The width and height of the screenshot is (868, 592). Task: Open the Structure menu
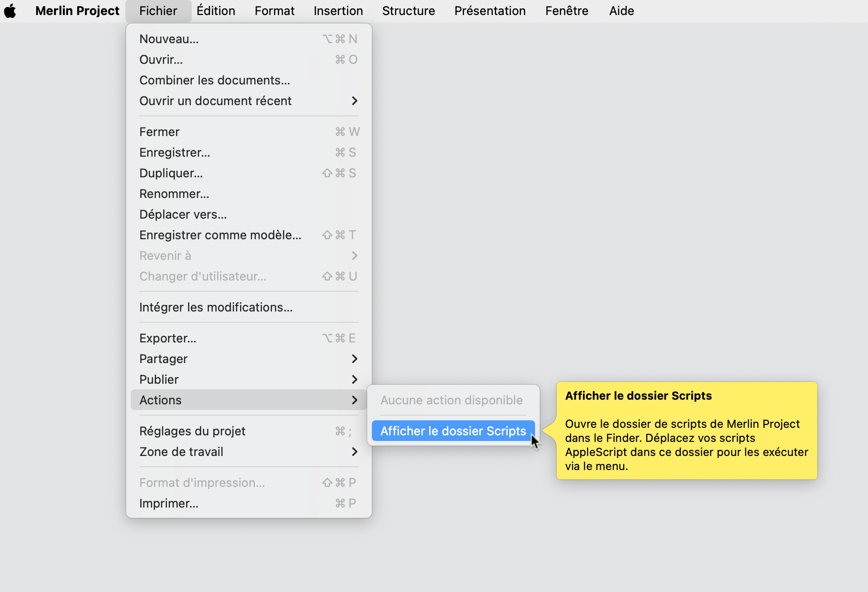click(x=408, y=11)
